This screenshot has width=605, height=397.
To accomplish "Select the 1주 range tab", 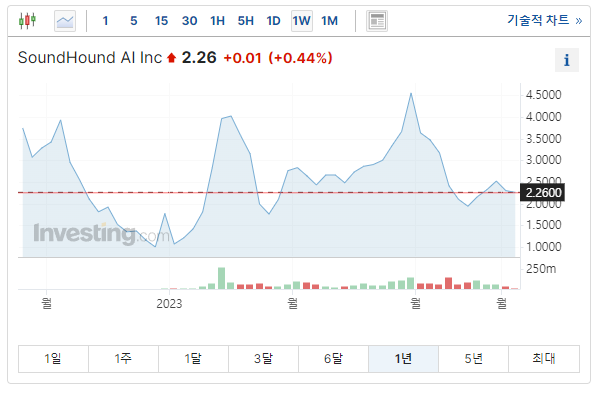I will [x=123, y=359].
